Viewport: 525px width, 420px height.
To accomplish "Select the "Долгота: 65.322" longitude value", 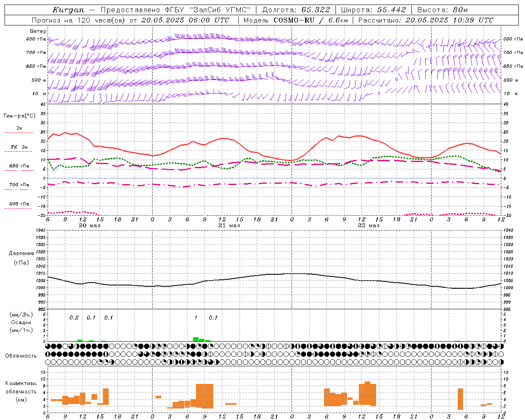I will (x=295, y=10).
